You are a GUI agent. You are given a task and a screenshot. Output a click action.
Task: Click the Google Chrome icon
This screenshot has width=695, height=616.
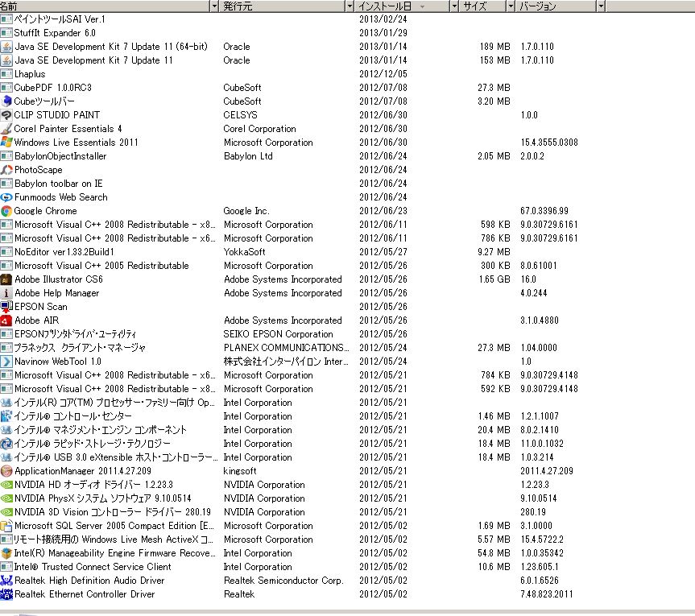pyautogui.click(x=6, y=211)
